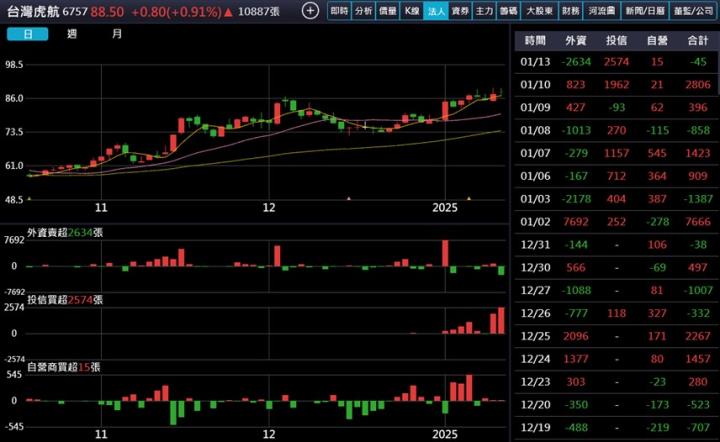720x442 pixels.
Task: Click the 時間 column header
Action: [535, 40]
